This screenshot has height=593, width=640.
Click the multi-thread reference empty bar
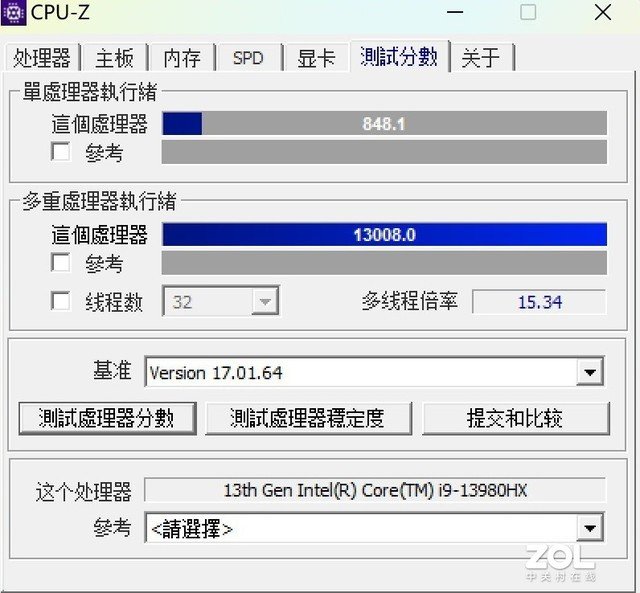click(x=384, y=263)
